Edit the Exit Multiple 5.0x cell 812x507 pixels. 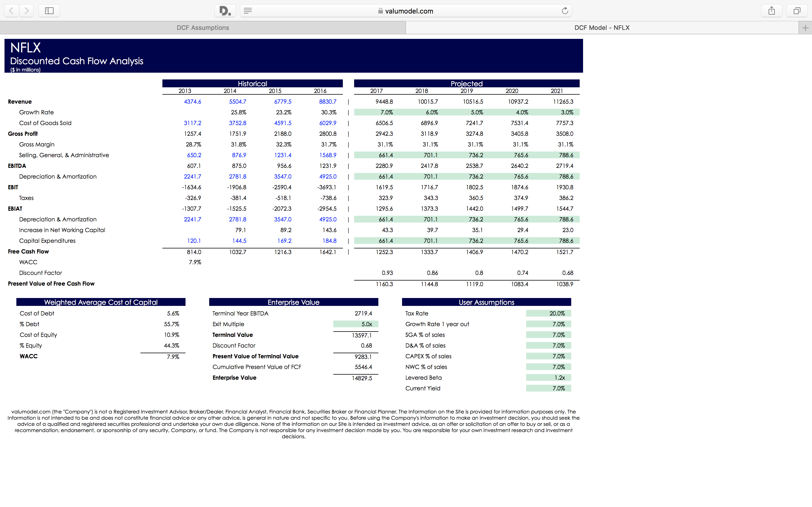tap(356, 324)
